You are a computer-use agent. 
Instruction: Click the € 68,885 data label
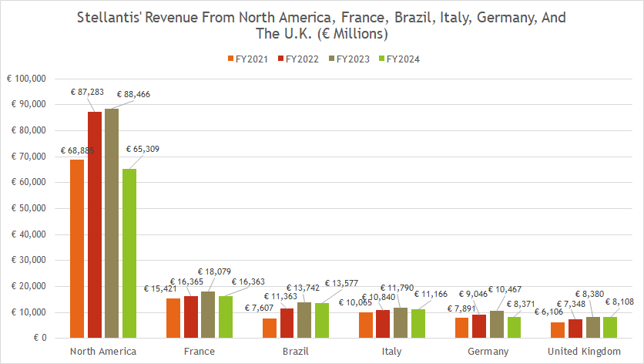point(77,151)
